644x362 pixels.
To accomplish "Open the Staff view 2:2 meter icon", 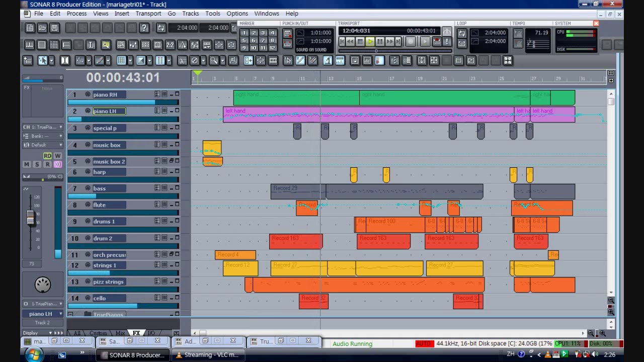I will coord(170,45).
